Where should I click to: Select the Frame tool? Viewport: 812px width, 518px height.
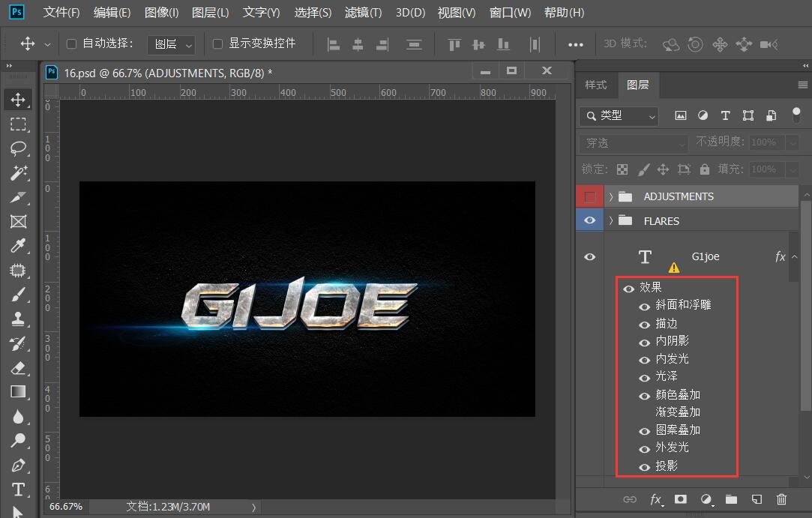[18, 222]
